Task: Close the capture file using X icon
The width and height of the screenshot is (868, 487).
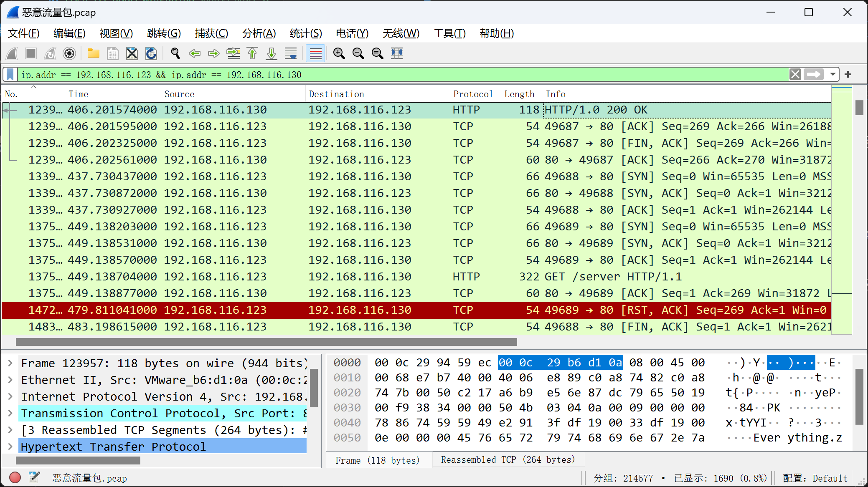Action: pos(132,53)
